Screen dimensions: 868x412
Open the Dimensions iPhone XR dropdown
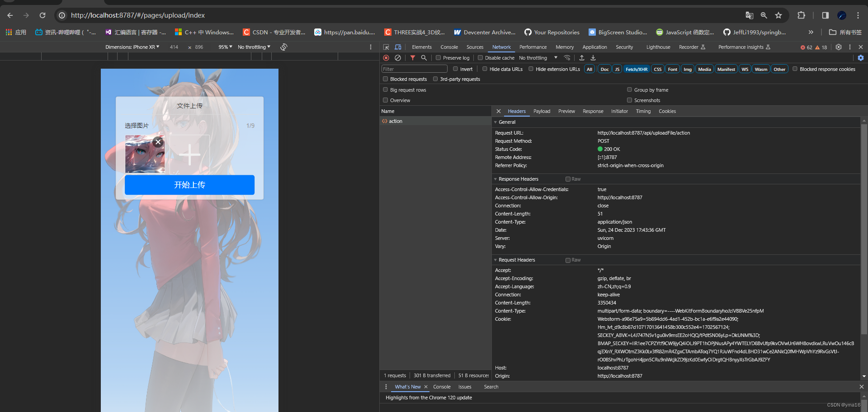point(132,47)
